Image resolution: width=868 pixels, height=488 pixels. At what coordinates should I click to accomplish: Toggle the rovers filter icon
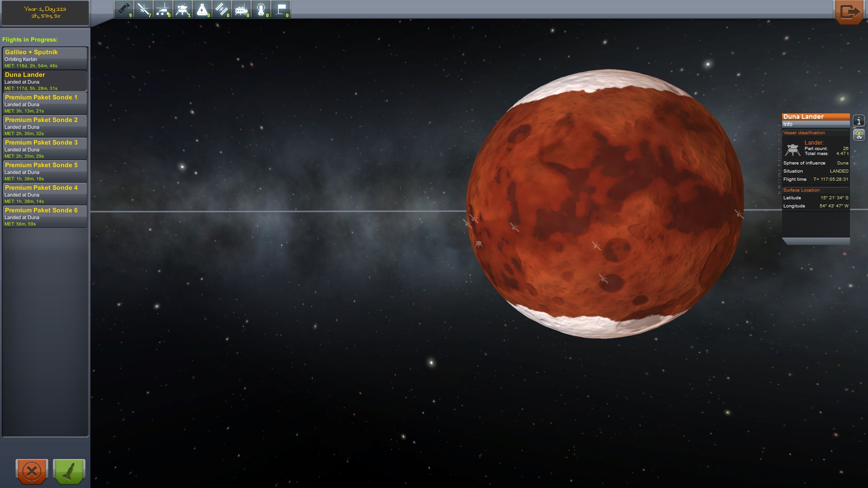point(163,9)
